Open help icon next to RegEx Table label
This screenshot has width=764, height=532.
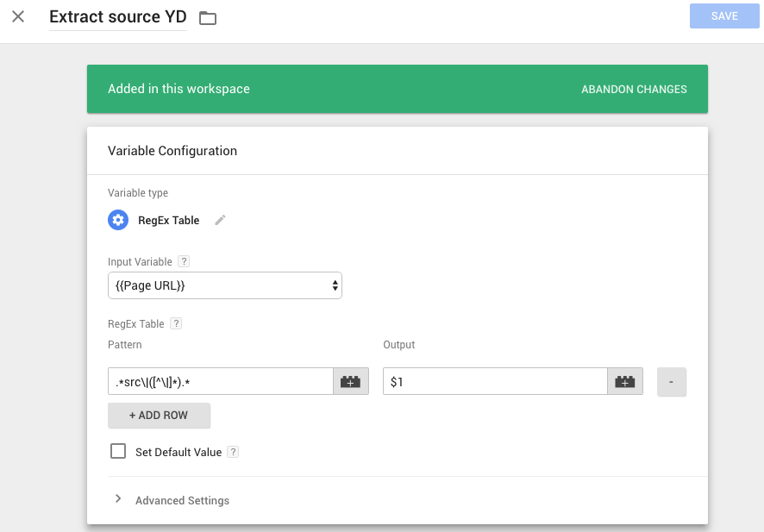pyautogui.click(x=176, y=324)
